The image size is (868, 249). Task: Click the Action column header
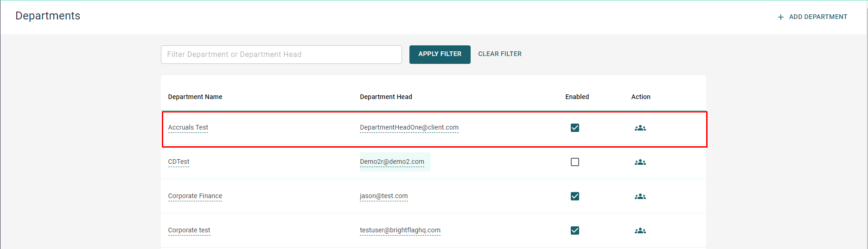[641, 97]
